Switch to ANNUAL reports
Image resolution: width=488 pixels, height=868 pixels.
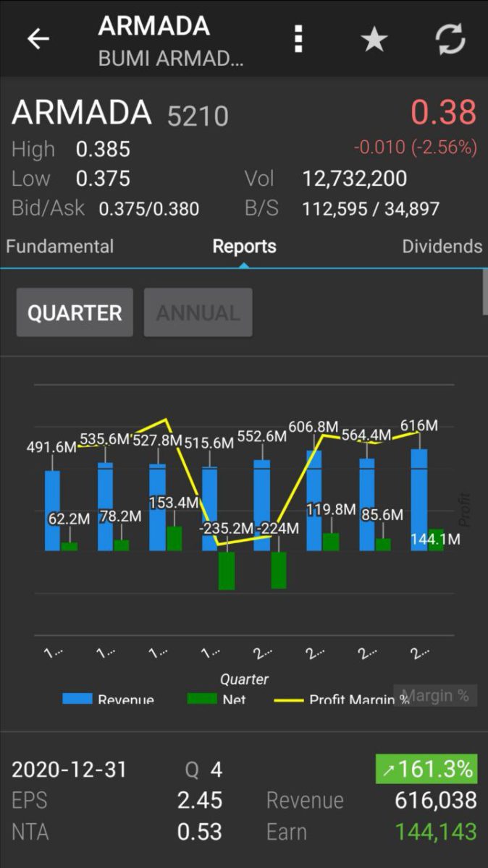tap(198, 312)
